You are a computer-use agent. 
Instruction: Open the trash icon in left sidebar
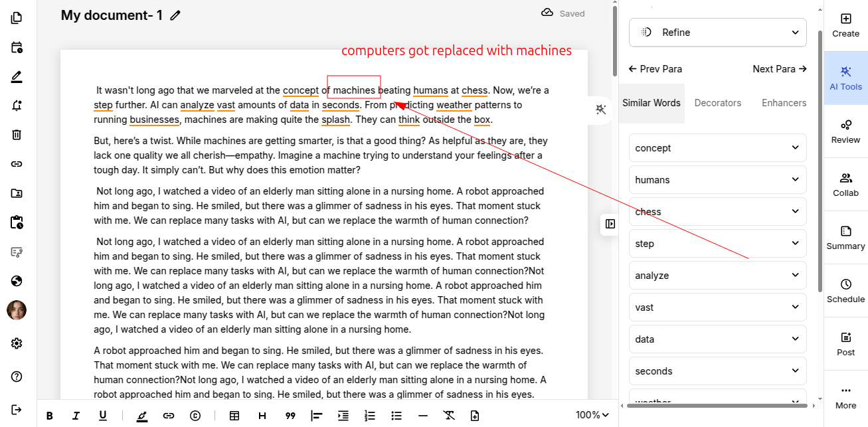17,135
